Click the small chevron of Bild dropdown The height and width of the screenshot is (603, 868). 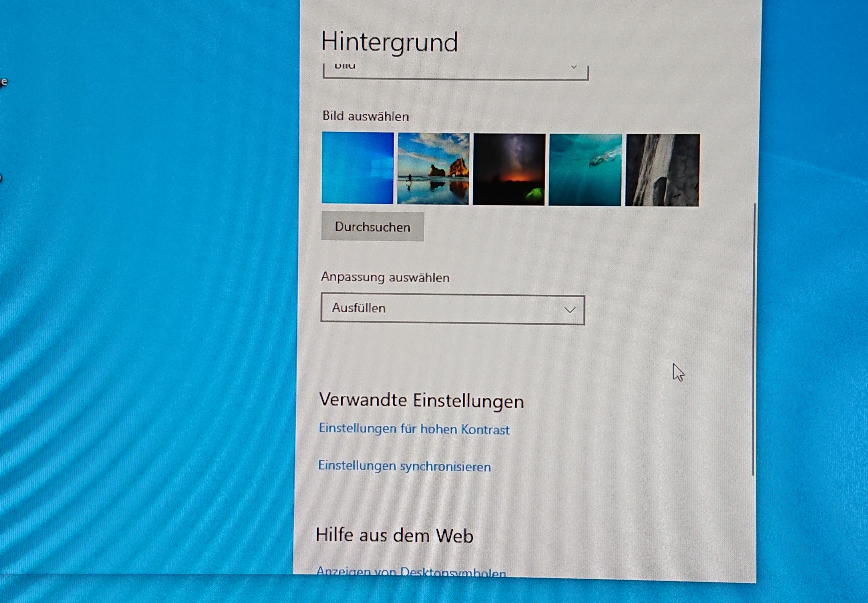coord(573,67)
